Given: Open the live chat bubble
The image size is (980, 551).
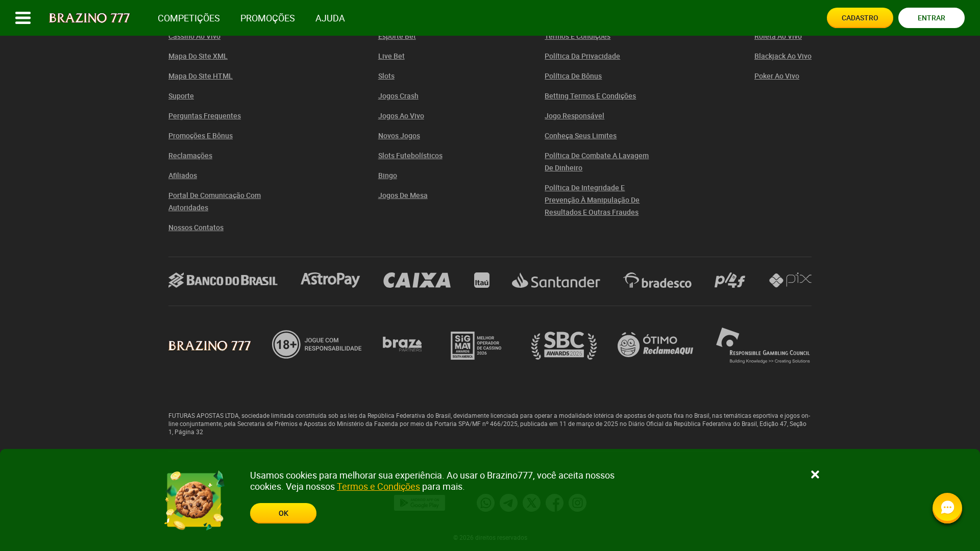Looking at the screenshot, I should 947,508.
